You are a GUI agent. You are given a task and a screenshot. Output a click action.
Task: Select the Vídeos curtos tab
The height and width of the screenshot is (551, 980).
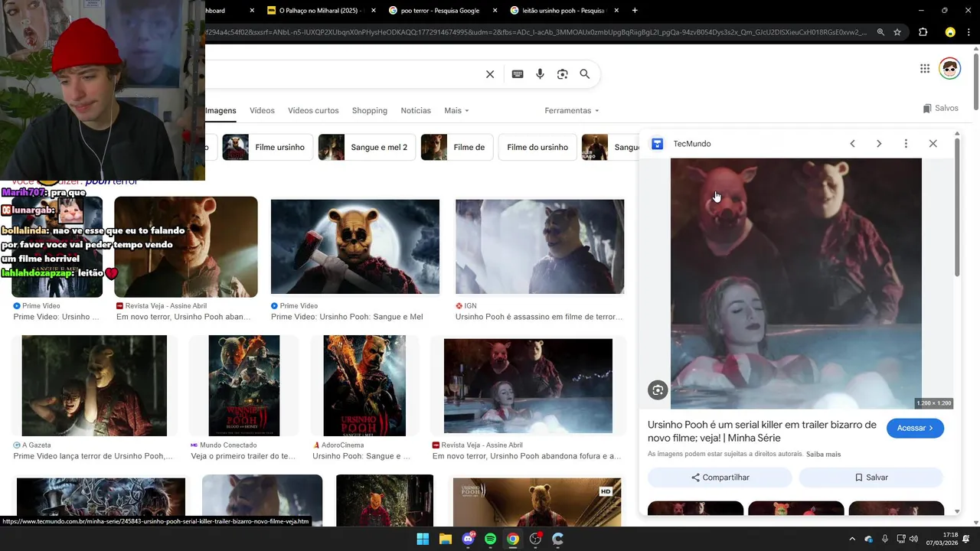(x=313, y=111)
